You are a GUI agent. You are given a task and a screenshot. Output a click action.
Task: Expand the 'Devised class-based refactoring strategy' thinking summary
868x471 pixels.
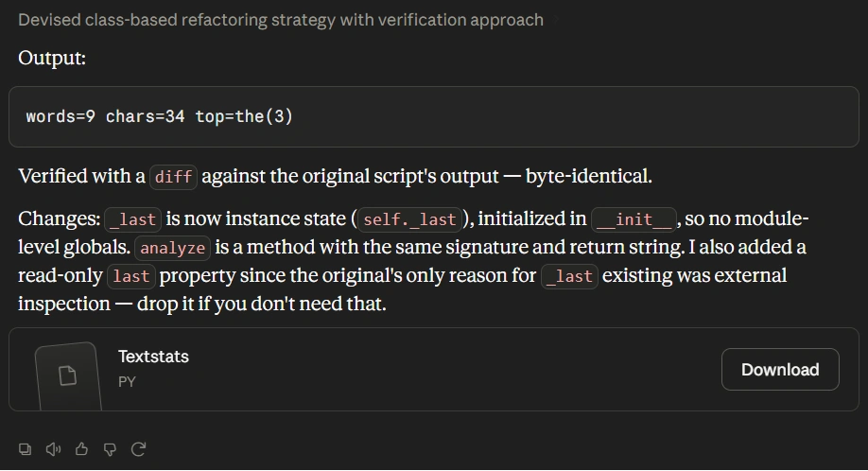pos(281,20)
